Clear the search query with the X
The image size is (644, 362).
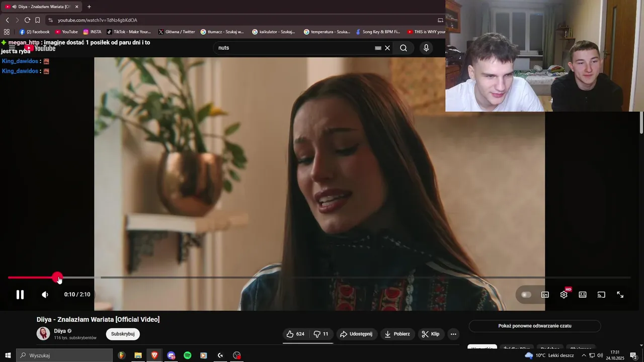point(387,48)
